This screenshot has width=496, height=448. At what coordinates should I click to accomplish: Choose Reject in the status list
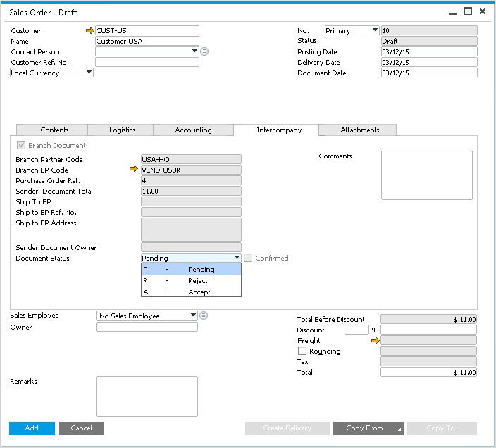click(x=191, y=281)
